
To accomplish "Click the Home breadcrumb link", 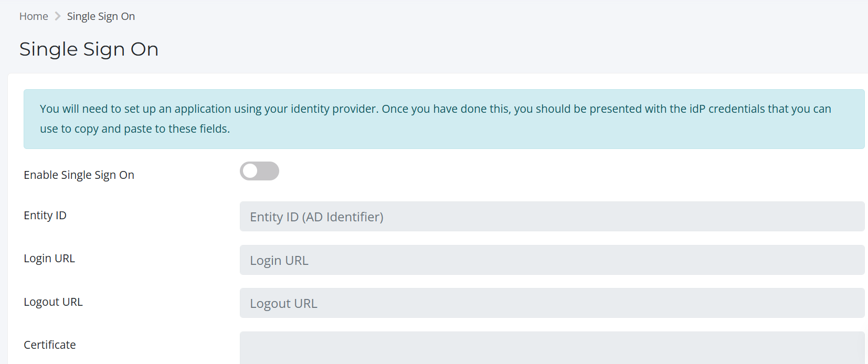I will click(34, 16).
